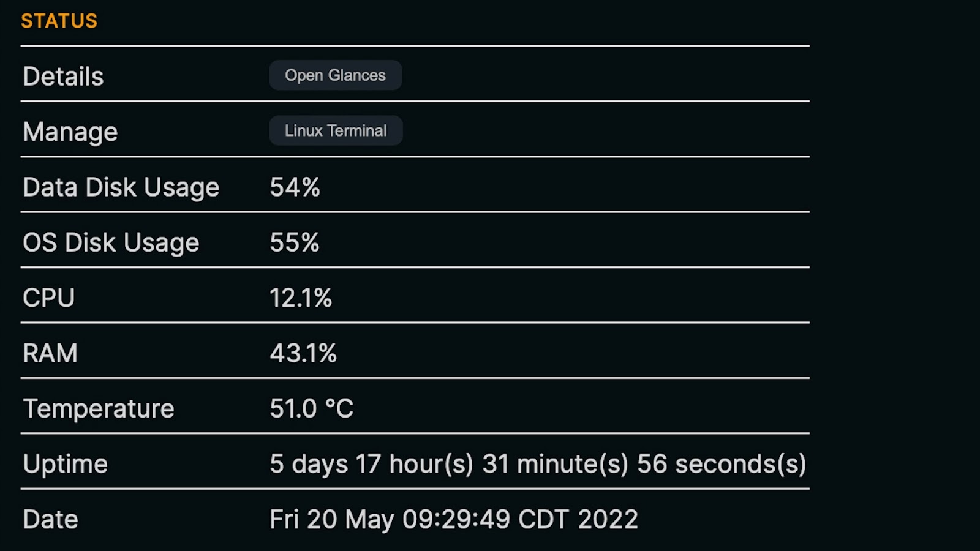Select the Manage row label
The image size is (980, 551).
click(x=70, y=132)
